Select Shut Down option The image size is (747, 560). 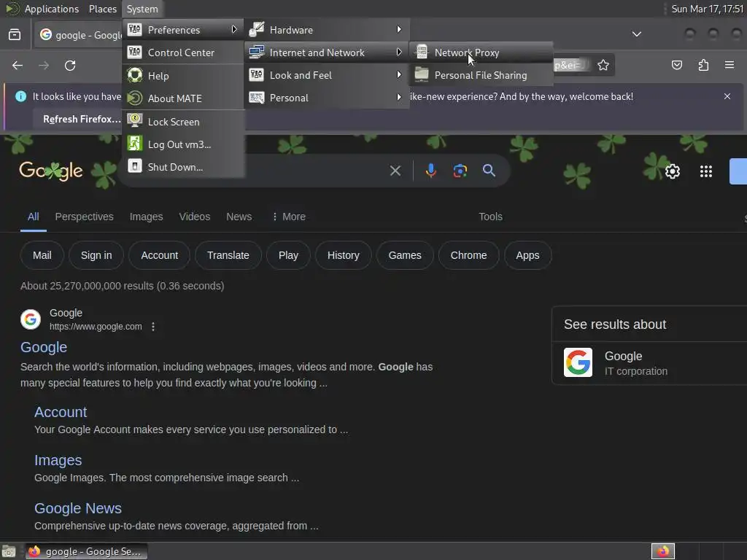tap(183, 167)
